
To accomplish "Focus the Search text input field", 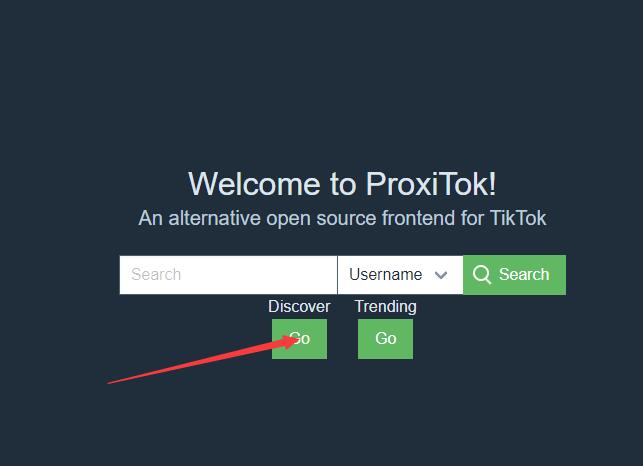I will click(x=228, y=275).
